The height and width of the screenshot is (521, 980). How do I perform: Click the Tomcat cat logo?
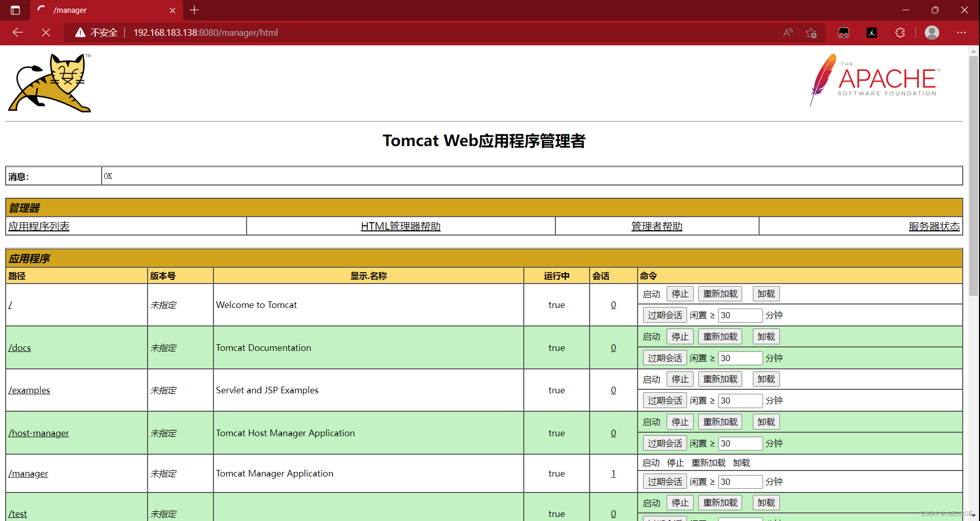[50, 83]
